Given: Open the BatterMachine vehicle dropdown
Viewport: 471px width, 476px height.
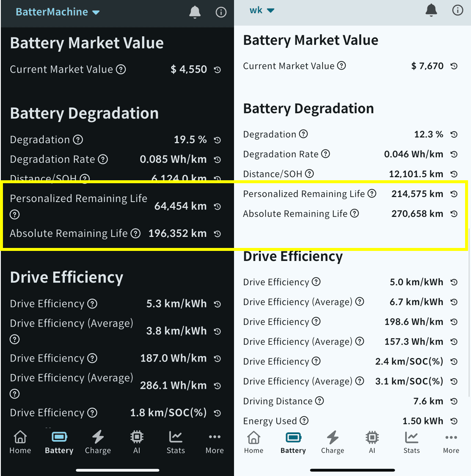Looking at the screenshot, I should pyautogui.click(x=58, y=12).
